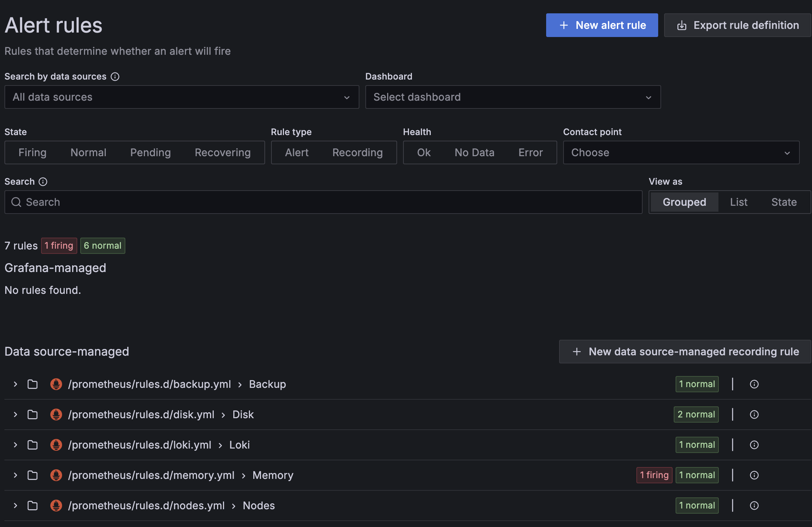Click folder icon on loki.yml row
The width and height of the screenshot is (812, 527).
[33, 445]
